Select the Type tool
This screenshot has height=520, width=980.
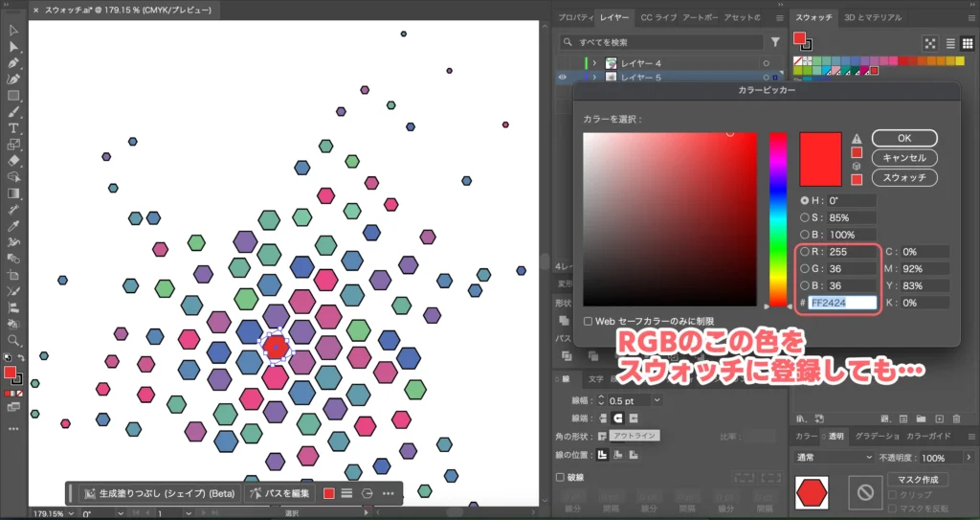click(13, 128)
